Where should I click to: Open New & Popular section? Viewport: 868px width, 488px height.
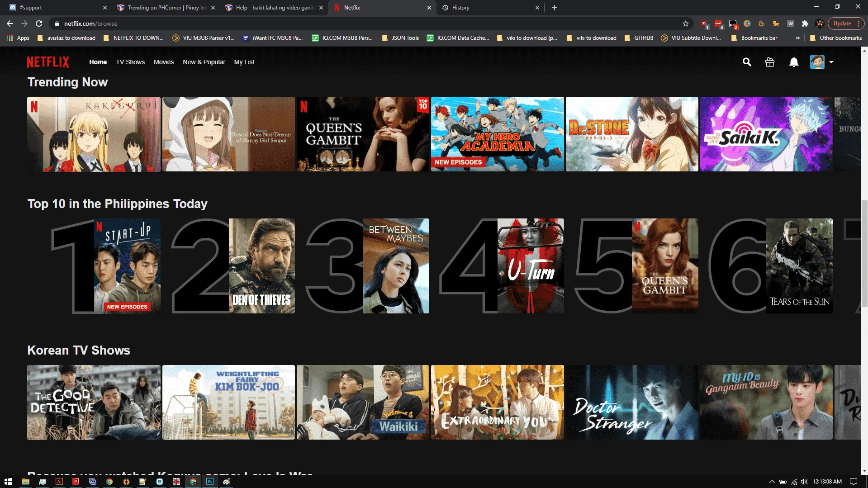[204, 62]
